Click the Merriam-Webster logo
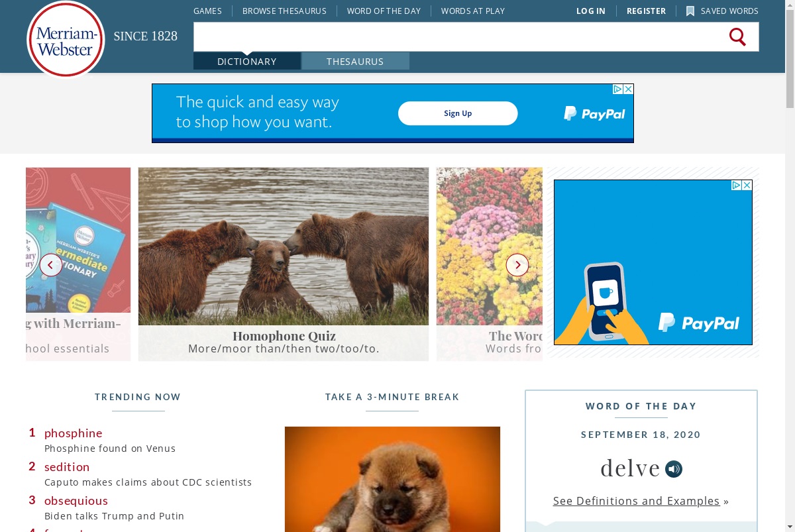 coord(66,40)
